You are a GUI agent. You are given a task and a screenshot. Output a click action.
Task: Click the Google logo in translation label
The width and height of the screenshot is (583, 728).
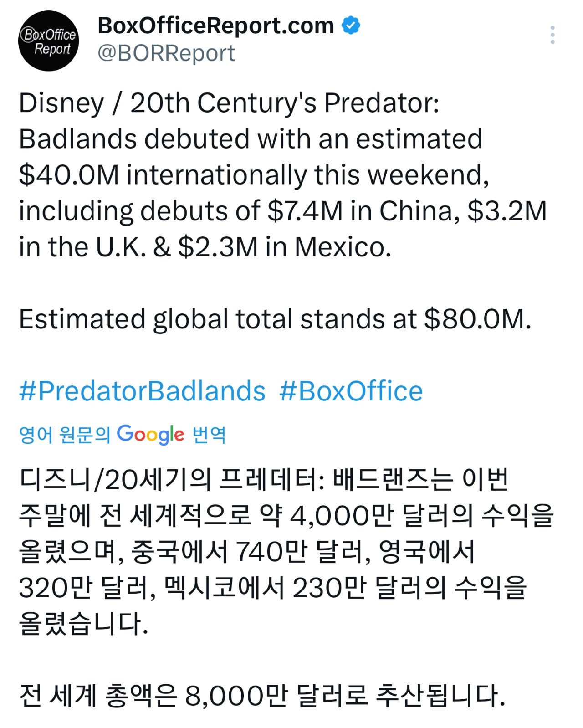point(151,435)
